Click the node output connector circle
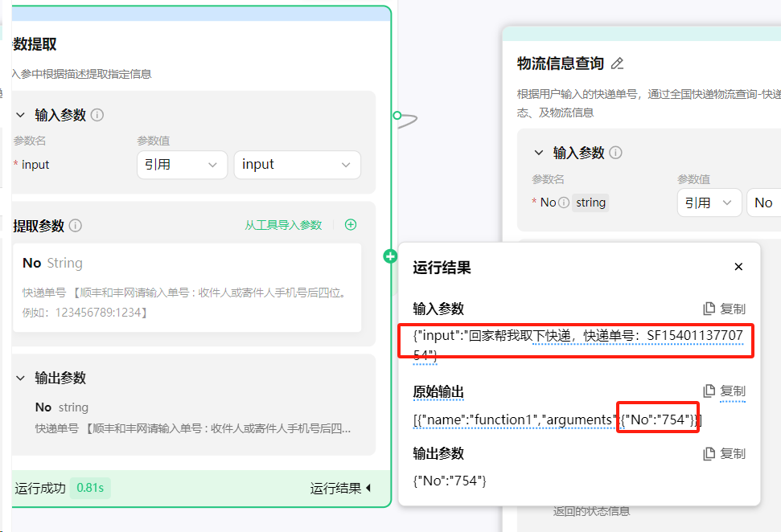 (x=397, y=116)
